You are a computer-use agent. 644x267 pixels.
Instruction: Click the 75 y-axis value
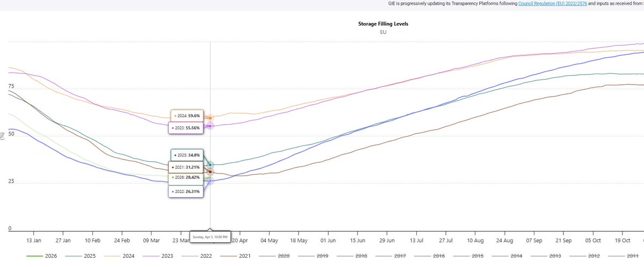[x=11, y=86]
